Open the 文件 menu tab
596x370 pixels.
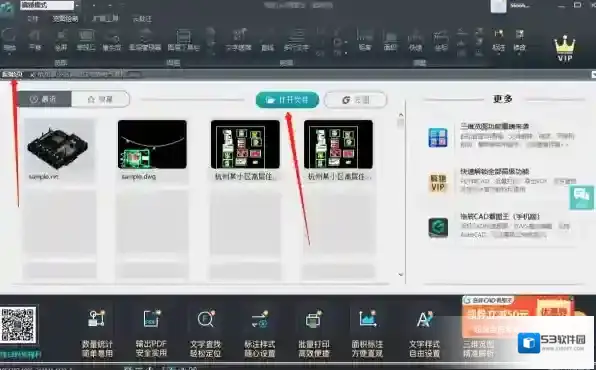pos(33,19)
